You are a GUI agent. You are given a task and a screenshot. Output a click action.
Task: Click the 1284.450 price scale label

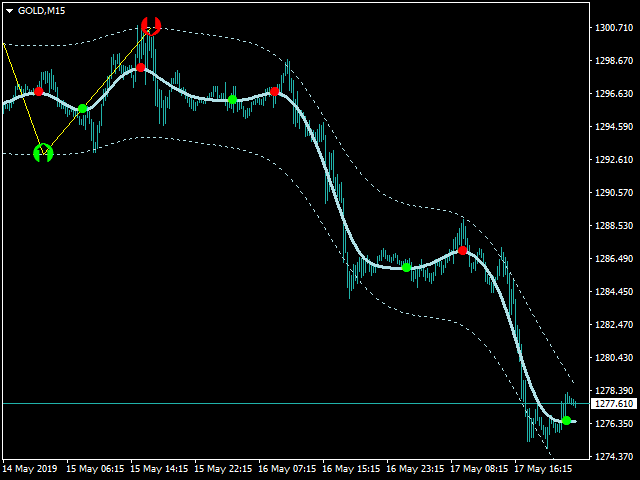coord(614,292)
